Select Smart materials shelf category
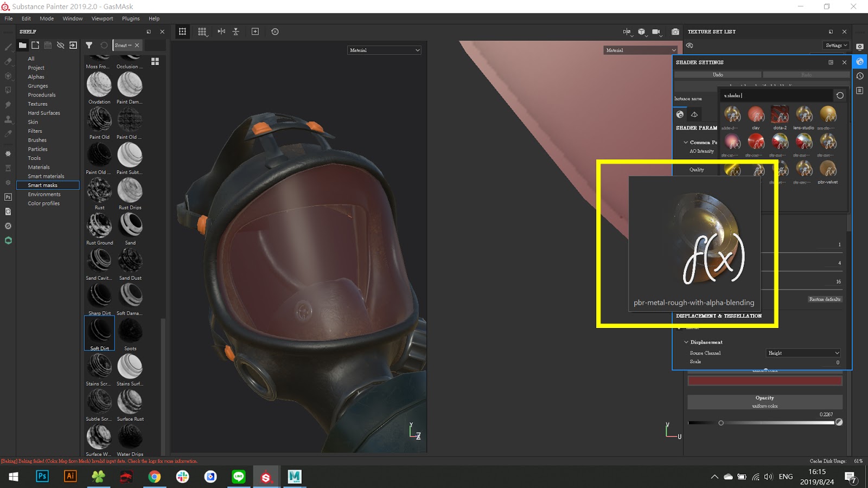The image size is (868, 488). click(x=46, y=176)
